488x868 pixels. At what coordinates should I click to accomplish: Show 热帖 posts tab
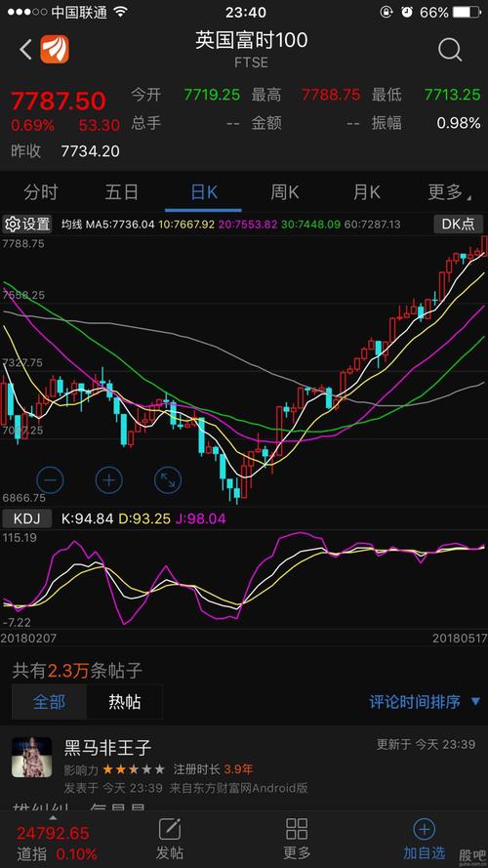(125, 702)
